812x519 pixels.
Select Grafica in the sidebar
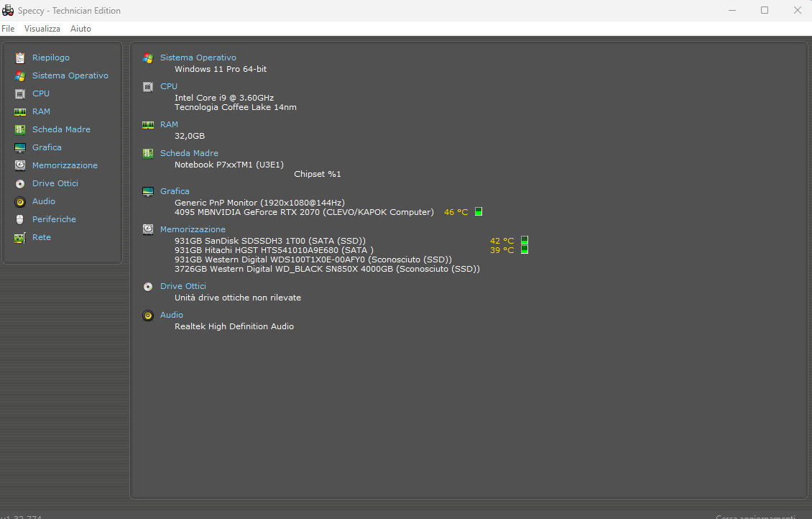47,147
